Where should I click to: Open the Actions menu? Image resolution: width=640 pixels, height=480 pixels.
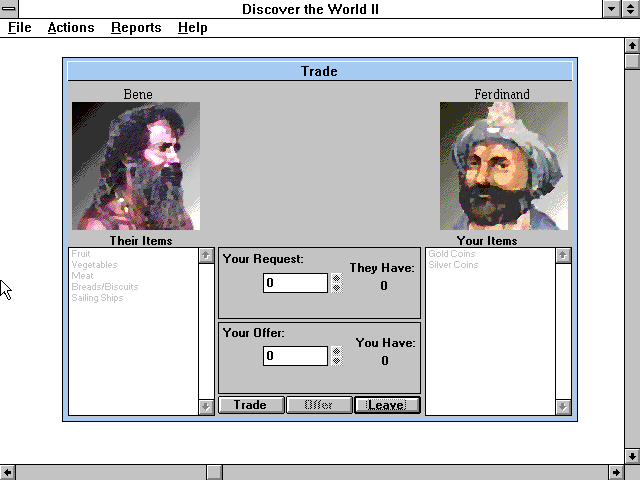(71, 27)
